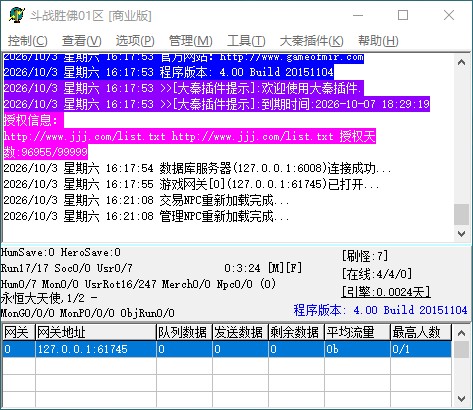Click the [刷怪:7] status label

click(365, 256)
